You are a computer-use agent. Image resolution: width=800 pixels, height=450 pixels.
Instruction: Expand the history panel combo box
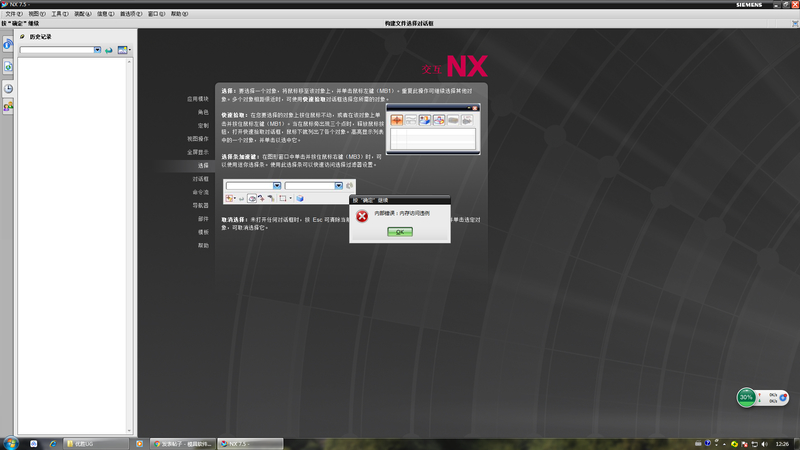tap(97, 50)
